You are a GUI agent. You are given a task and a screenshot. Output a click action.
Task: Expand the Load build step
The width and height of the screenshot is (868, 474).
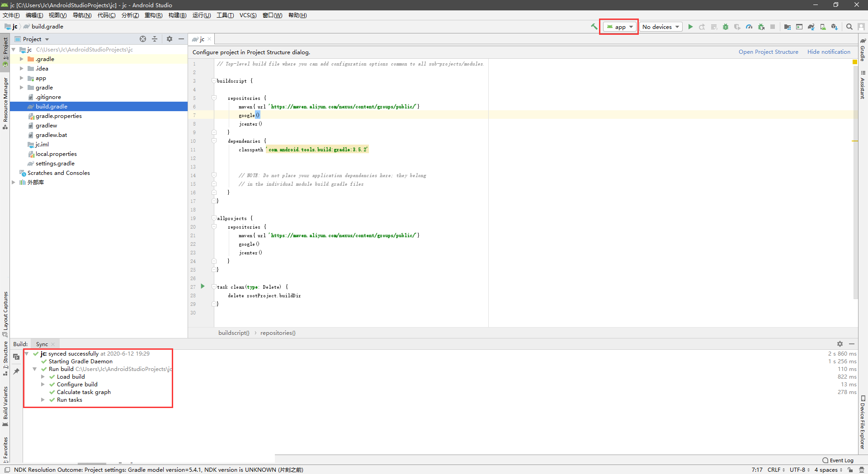tap(42, 377)
